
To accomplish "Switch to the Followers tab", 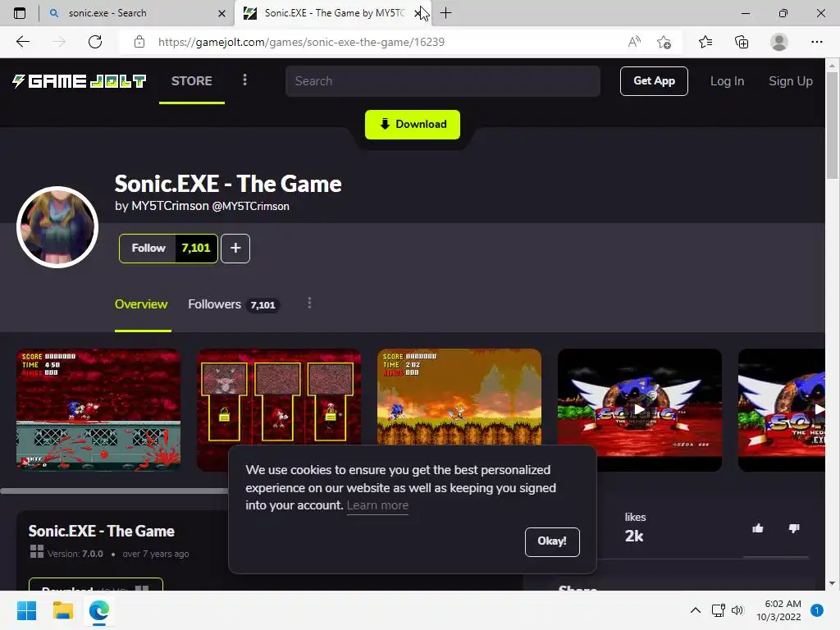I will pos(233,304).
